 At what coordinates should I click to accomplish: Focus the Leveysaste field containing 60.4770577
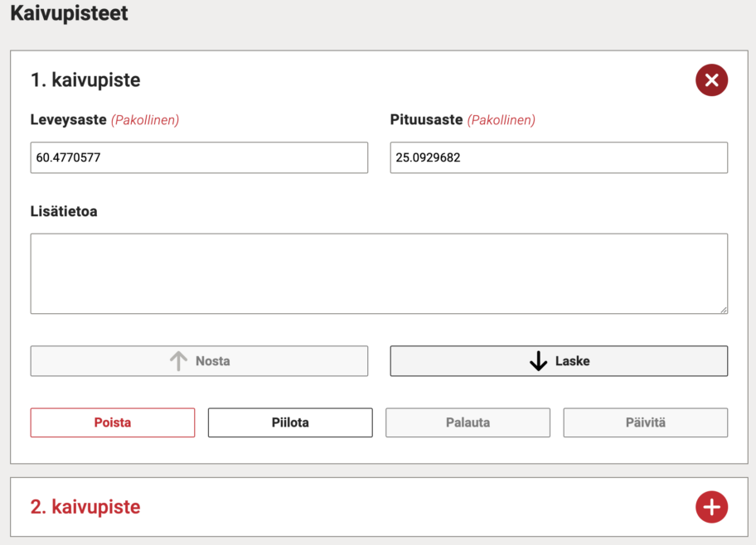[199, 157]
